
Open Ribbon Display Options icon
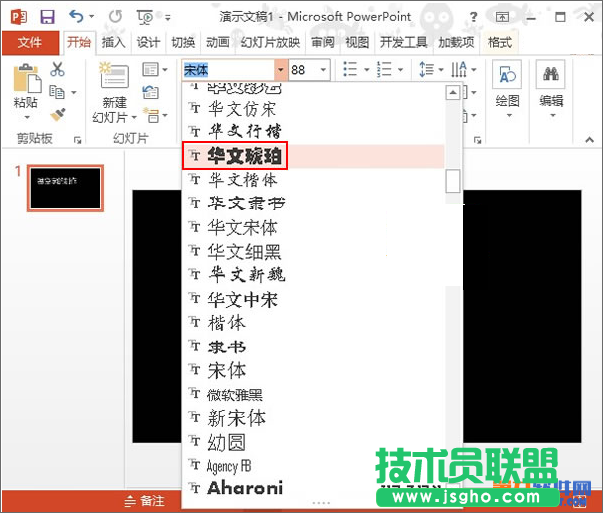[502, 17]
